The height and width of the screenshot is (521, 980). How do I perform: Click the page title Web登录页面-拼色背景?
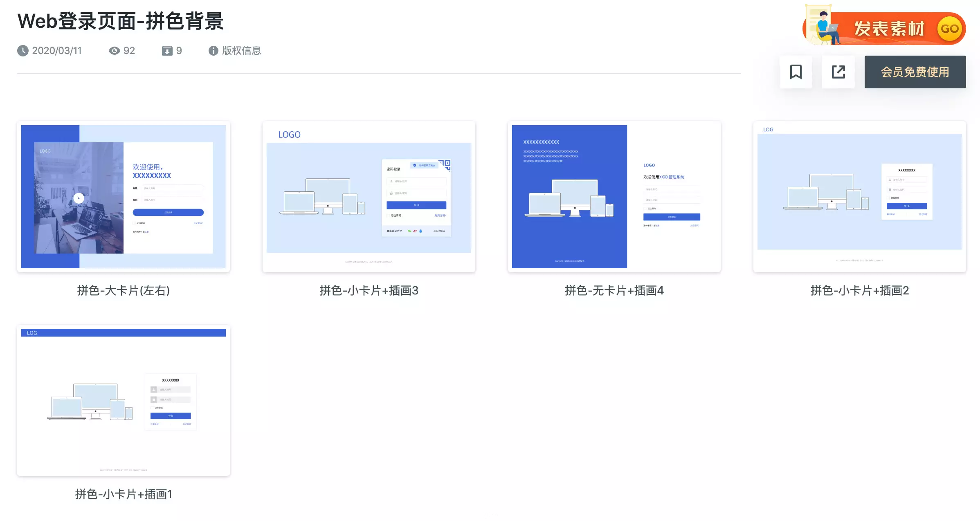pos(121,21)
